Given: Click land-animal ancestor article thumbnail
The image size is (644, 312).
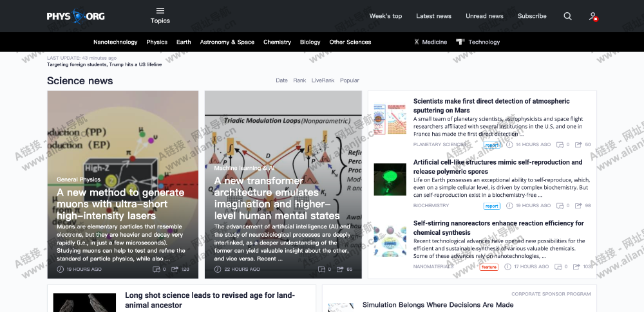Looking at the screenshot, I should (x=84, y=302).
